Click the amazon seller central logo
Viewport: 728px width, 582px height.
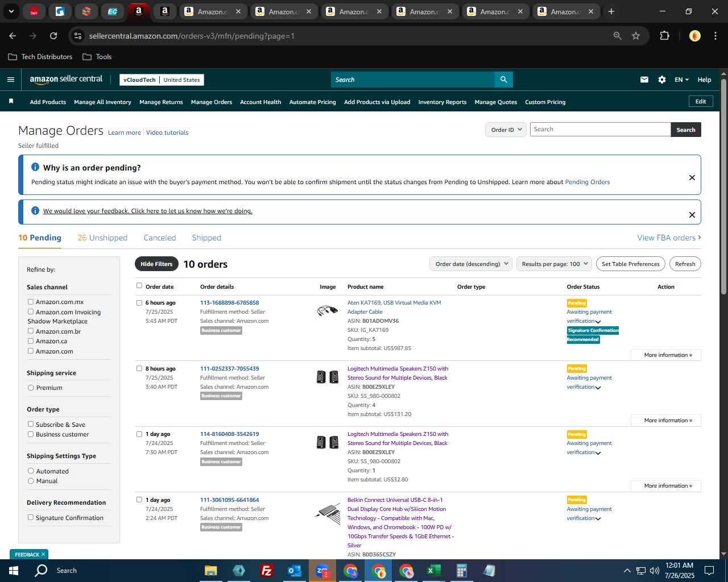point(66,80)
